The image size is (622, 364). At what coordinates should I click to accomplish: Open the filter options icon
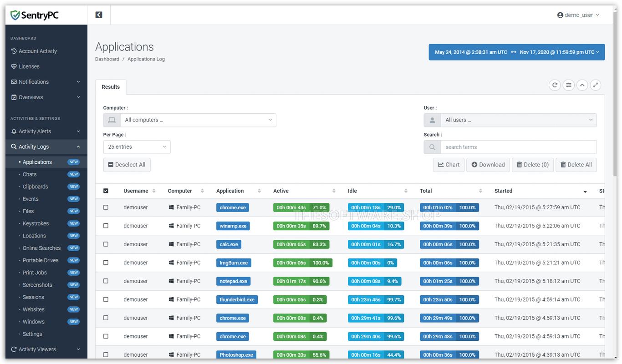coord(568,85)
